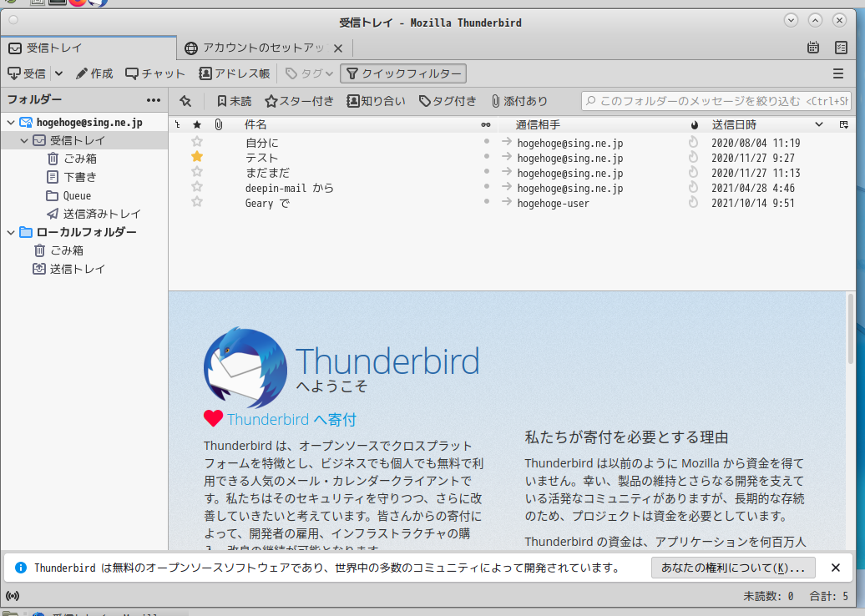Click the thread column header icon
Image resolution: width=865 pixels, height=616 pixels.
(x=178, y=124)
